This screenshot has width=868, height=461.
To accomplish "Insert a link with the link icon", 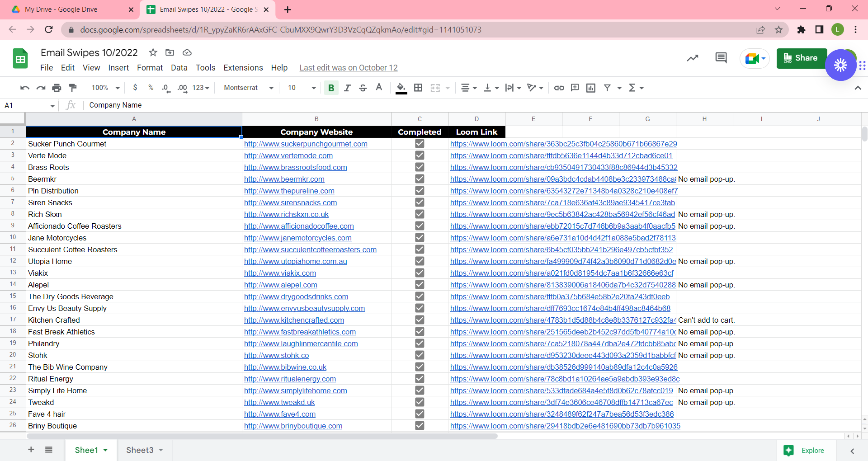I will [559, 88].
